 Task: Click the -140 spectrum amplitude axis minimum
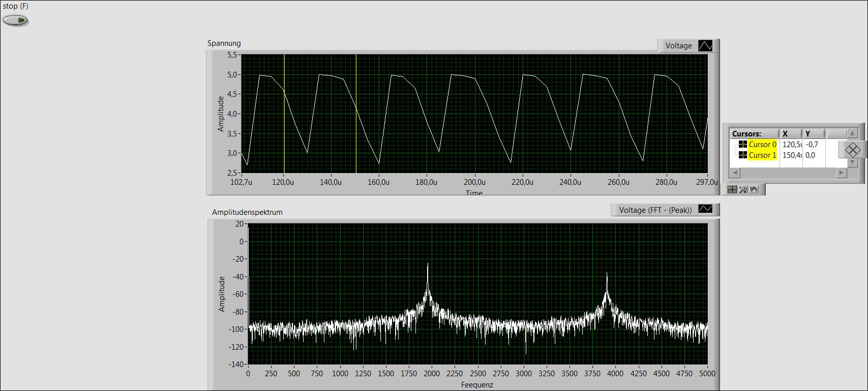(236, 364)
